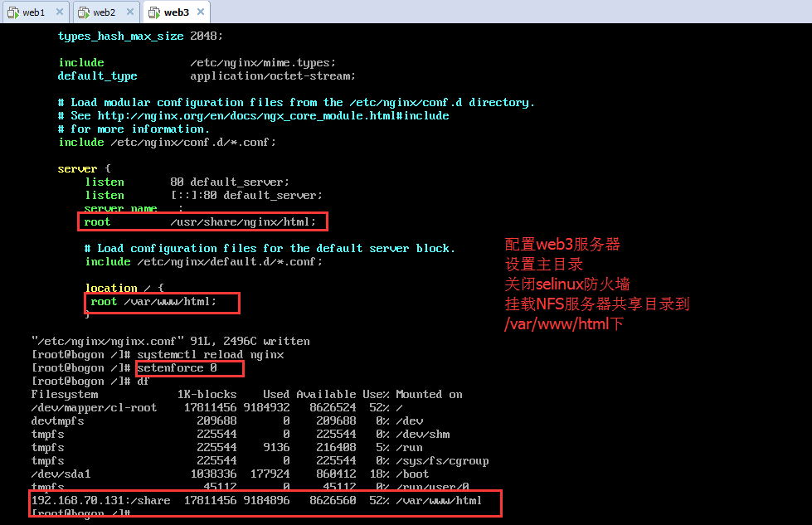Select the web3 tab
This screenshot has height=525, width=812.
(x=176, y=12)
